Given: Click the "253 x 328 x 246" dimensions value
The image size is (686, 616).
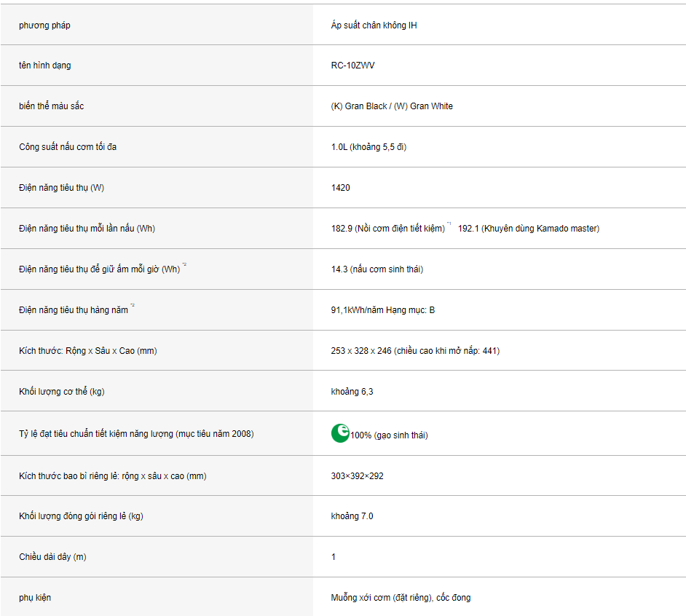Looking at the screenshot, I should pyautogui.click(x=360, y=351).
